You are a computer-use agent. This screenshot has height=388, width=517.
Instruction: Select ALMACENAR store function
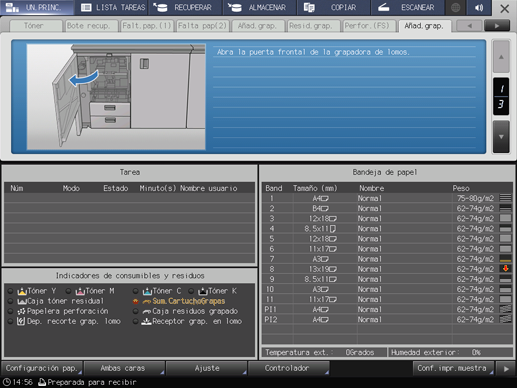click(x=259, y=7)
